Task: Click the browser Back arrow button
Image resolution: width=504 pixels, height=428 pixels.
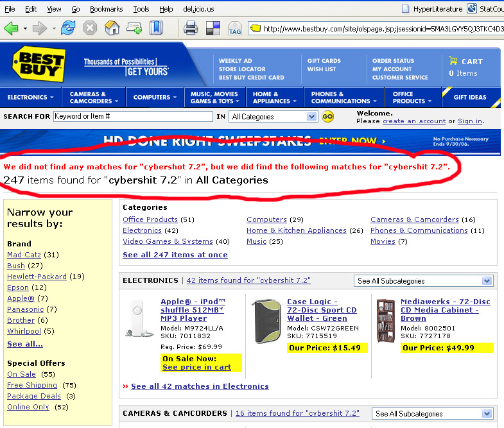Action: point(12,28)
